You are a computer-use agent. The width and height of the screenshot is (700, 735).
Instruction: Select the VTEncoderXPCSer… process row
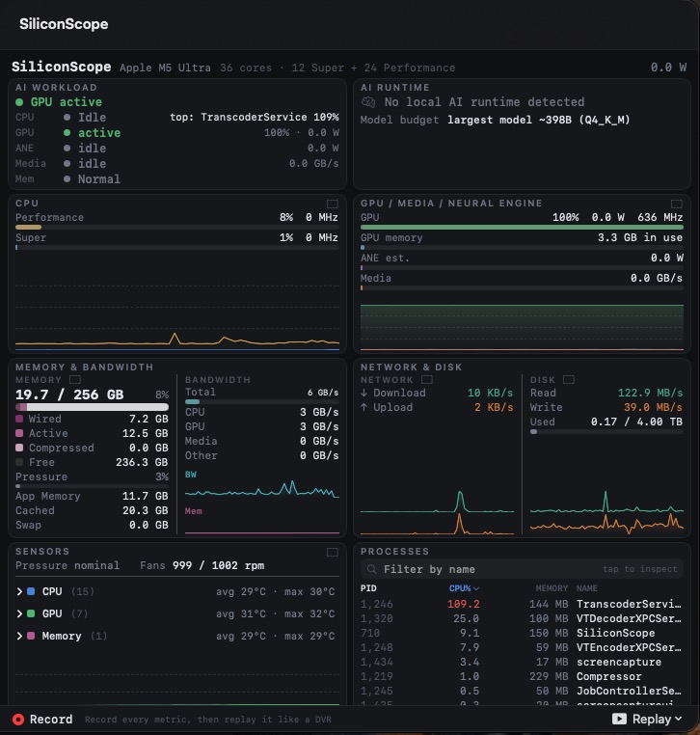522,648
